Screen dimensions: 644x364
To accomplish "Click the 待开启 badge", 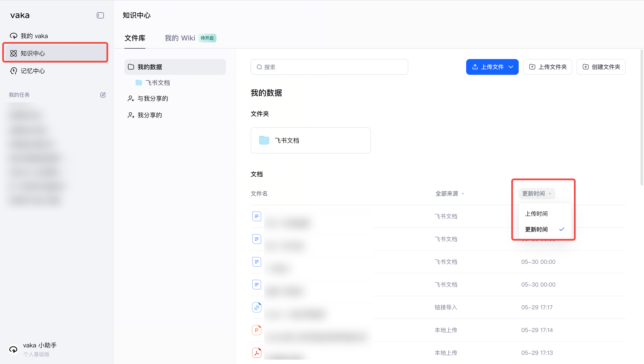I will point(207,38).
